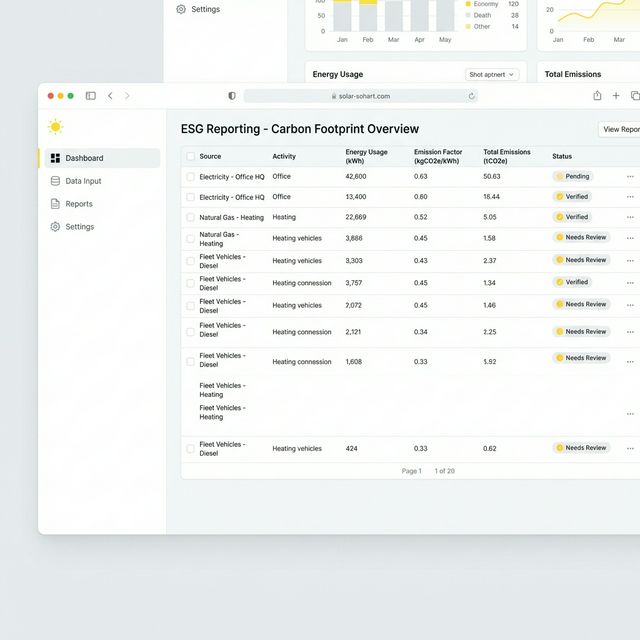
Task: Reload the page using the refresh icon
Action: pyautogui.click(x=471, y=96)
